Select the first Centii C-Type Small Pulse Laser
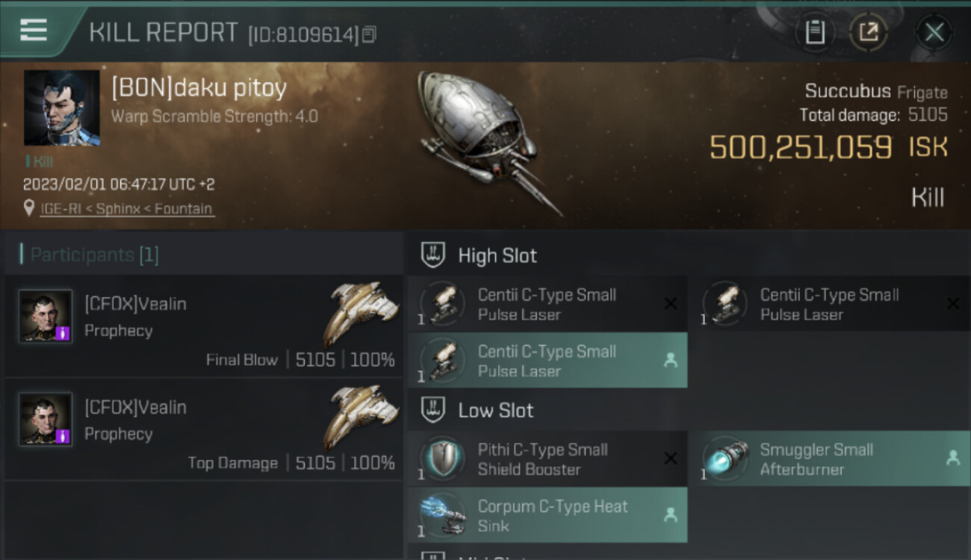Image resolution: width=971 pixels, height=560 pixels. pyautogui.click(x=547, y=304)
